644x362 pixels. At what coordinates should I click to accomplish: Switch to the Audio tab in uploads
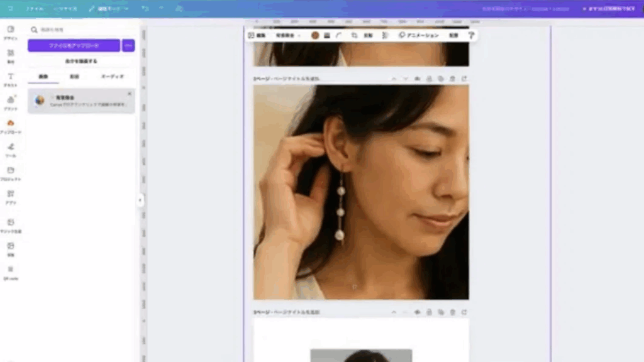[x=112, y=77]
